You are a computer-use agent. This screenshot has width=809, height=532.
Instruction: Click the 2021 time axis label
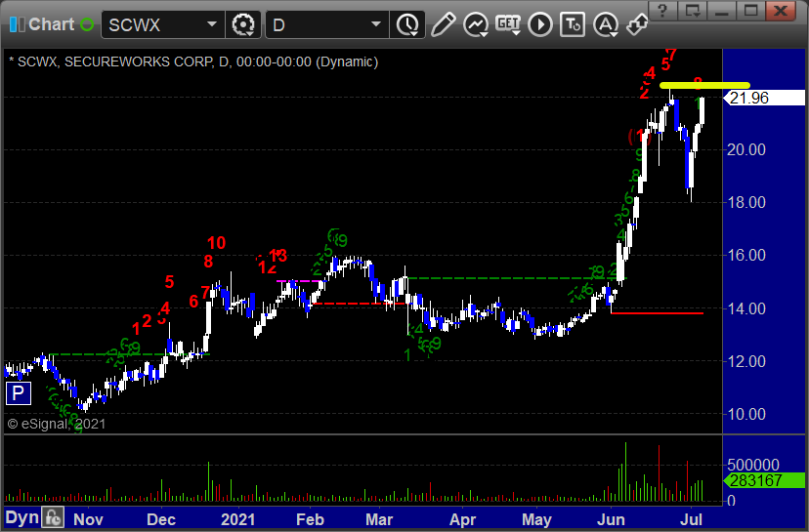(237, 519)
